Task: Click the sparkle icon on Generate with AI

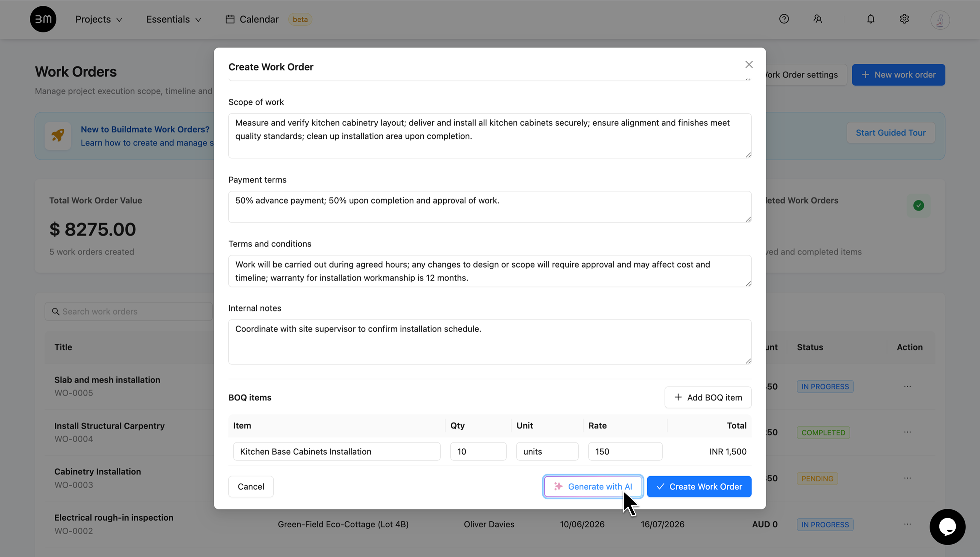Action: tap(558, 486)
